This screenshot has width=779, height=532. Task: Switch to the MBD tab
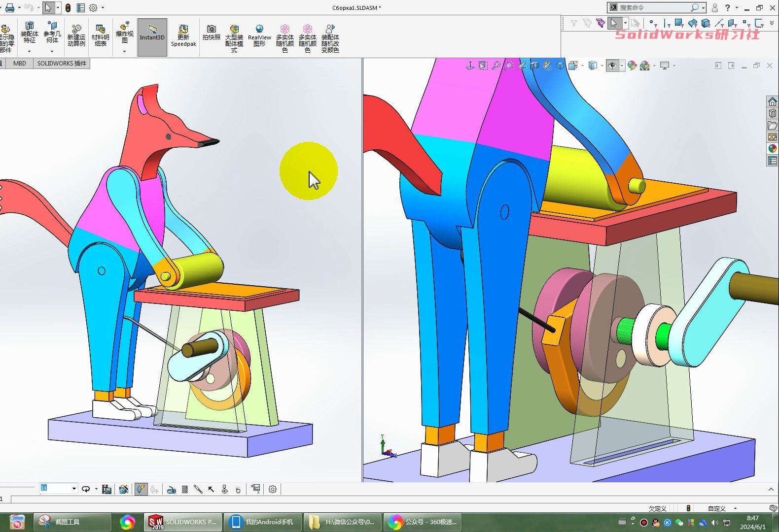(x=20, y=63)
